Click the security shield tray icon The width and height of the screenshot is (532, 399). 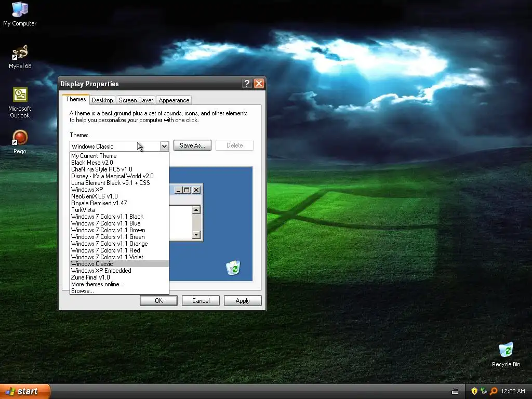tap(474, 391)
